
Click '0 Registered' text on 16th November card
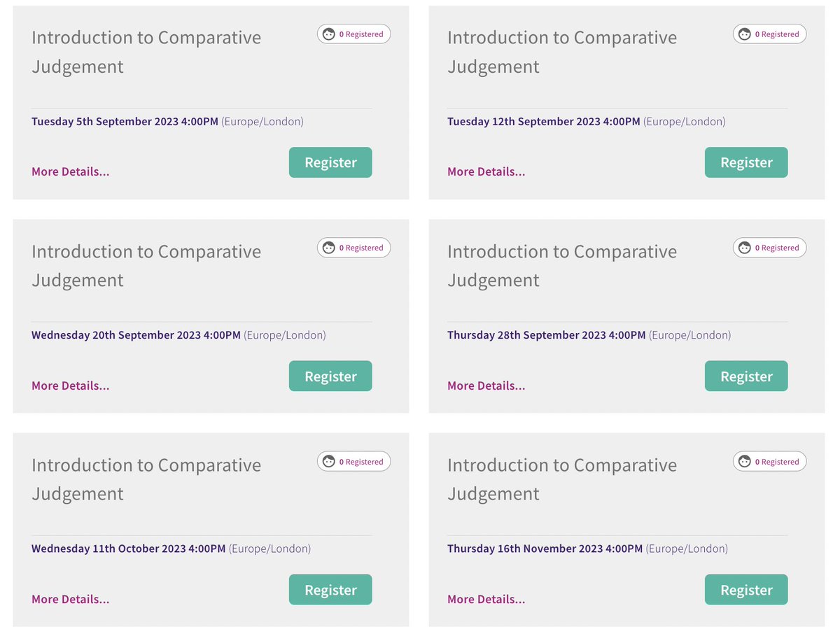(x=777, y=462)
